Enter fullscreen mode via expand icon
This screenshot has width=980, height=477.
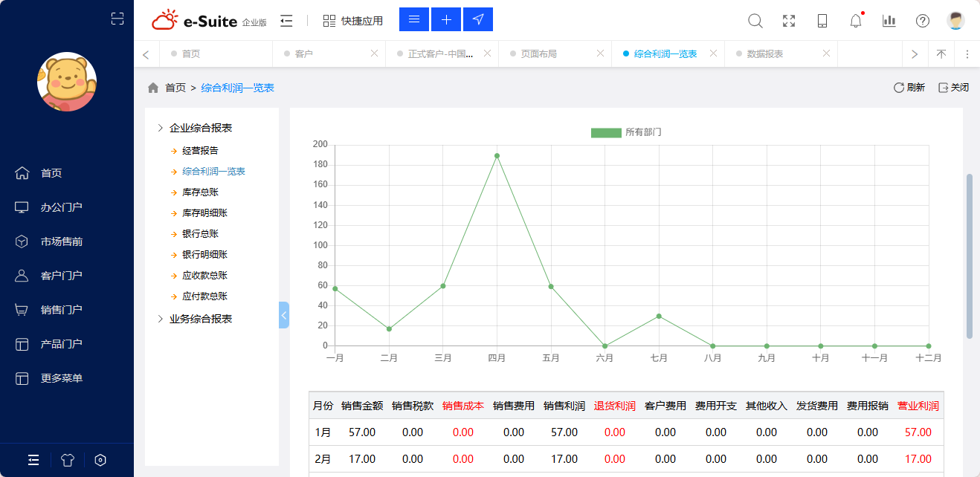click(788, 21)
